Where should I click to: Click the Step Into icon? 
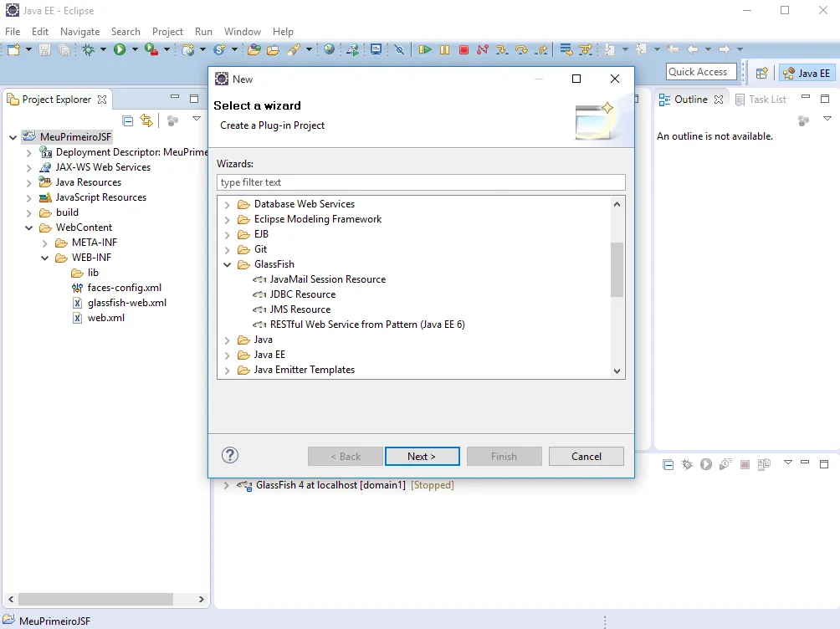(x=502, y=50)
